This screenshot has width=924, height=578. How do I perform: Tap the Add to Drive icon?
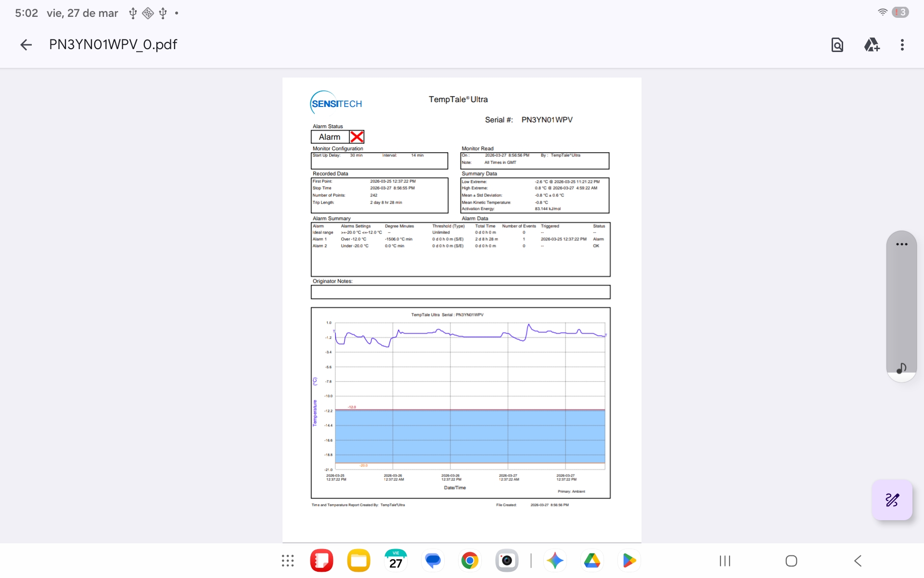tap(871, 45)
